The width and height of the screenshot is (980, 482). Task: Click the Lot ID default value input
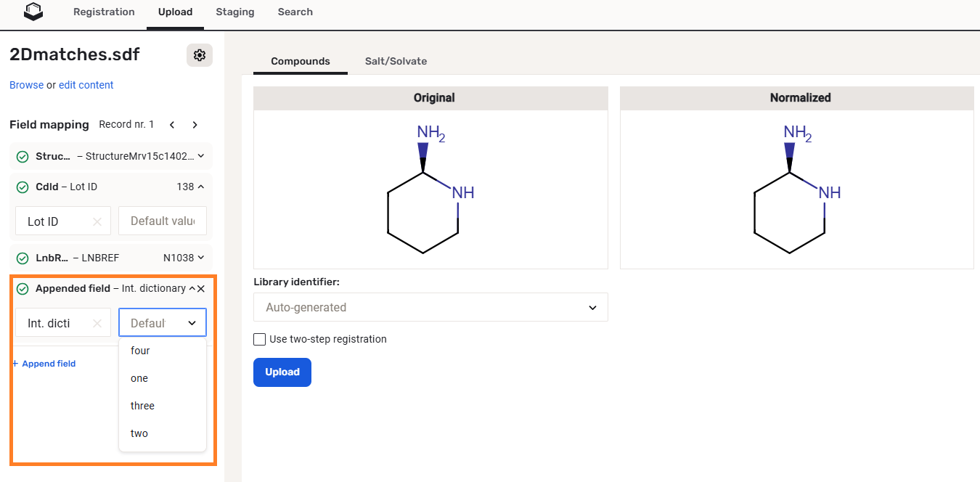(x=163, y=221)
